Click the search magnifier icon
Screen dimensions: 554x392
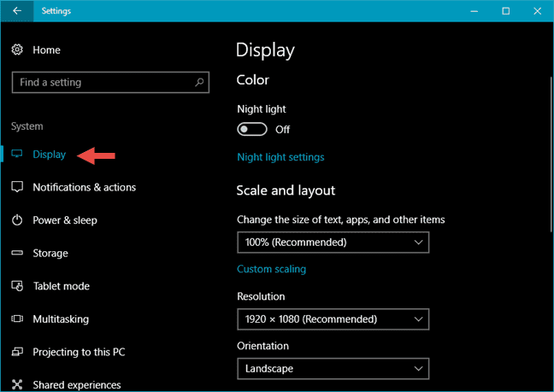pos(199,82)
